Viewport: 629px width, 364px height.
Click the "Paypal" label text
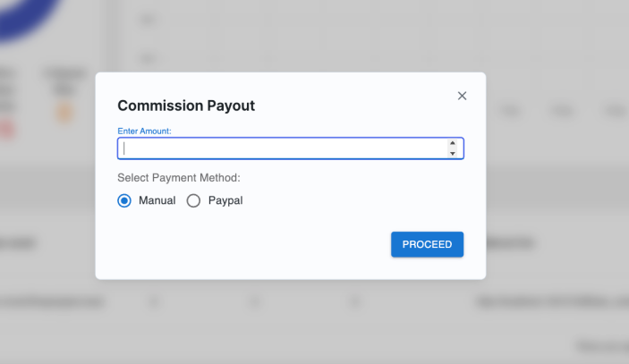225,200
